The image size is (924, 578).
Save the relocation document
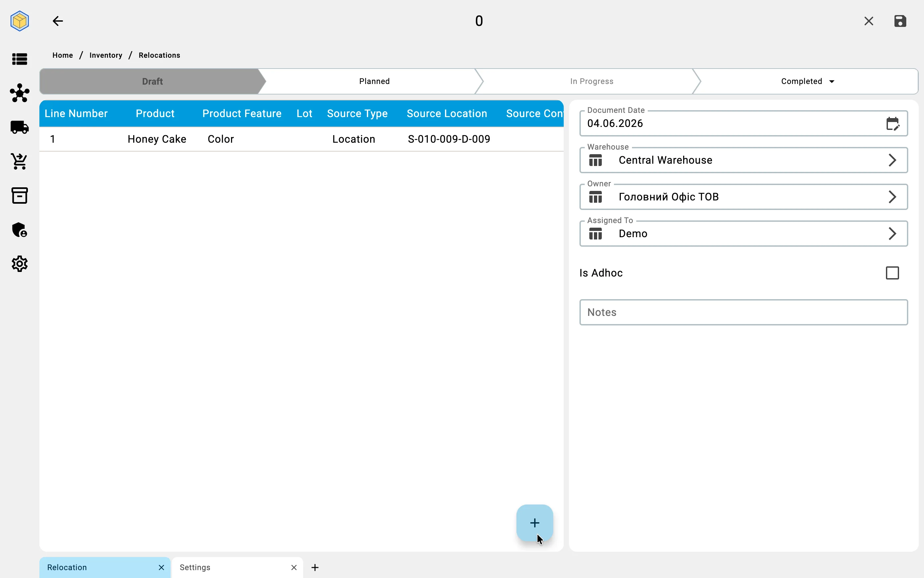point(900,21)
